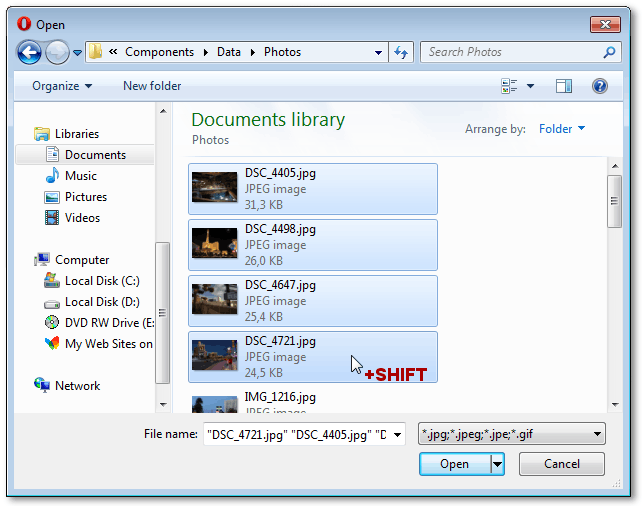
Task: Click the DSC_4647.jpg thumbnail
Action: [x=215, y=299]
